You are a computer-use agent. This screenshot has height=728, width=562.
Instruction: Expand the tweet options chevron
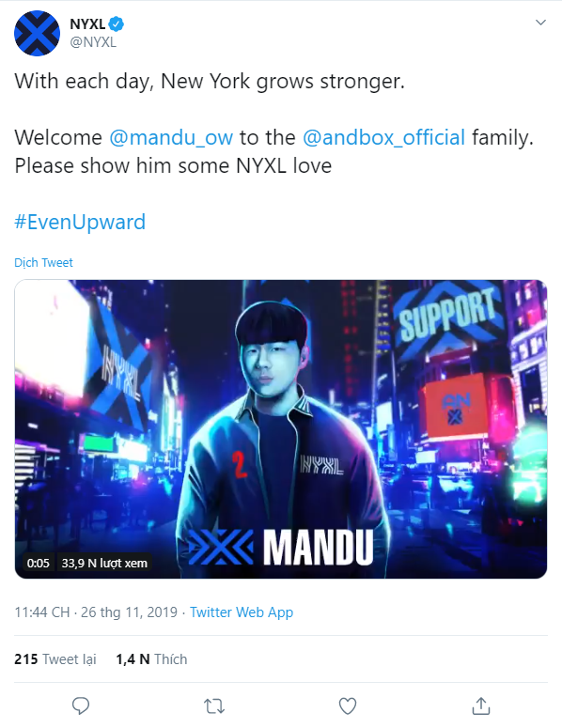click(x=540, y=23)
